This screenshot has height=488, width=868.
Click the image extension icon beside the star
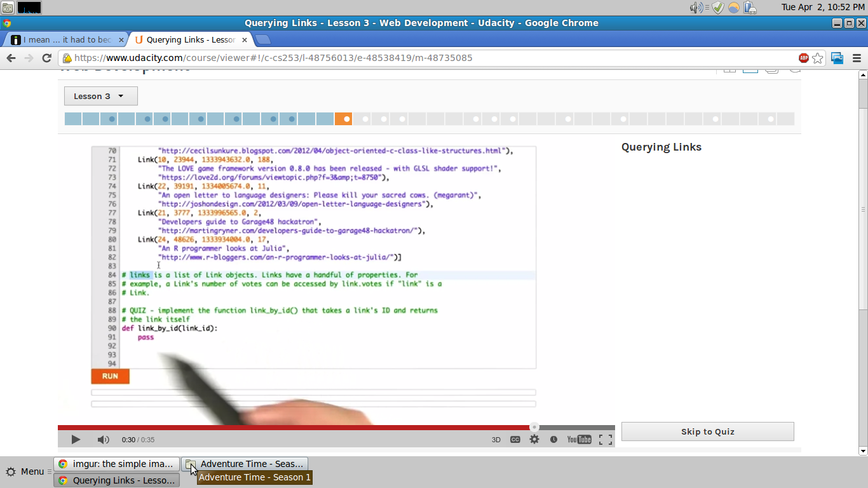pyautogui.click(x=837, y=58)
